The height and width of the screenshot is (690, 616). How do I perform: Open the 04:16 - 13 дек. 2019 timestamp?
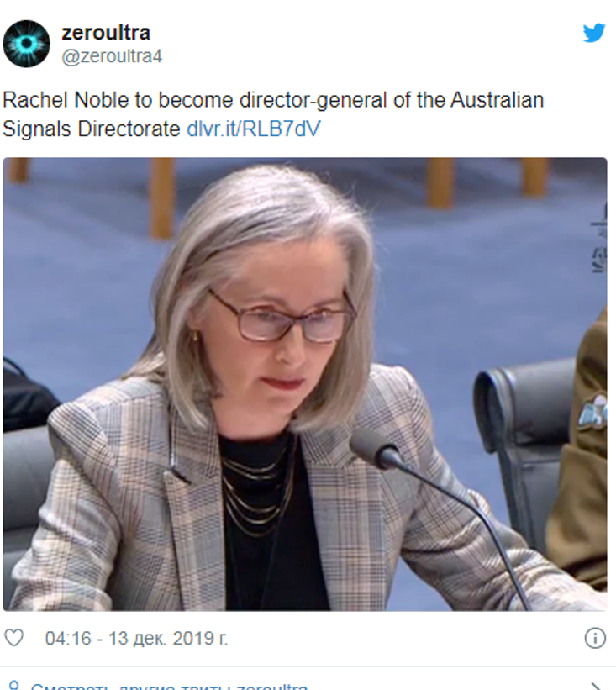tap(137, 638)
